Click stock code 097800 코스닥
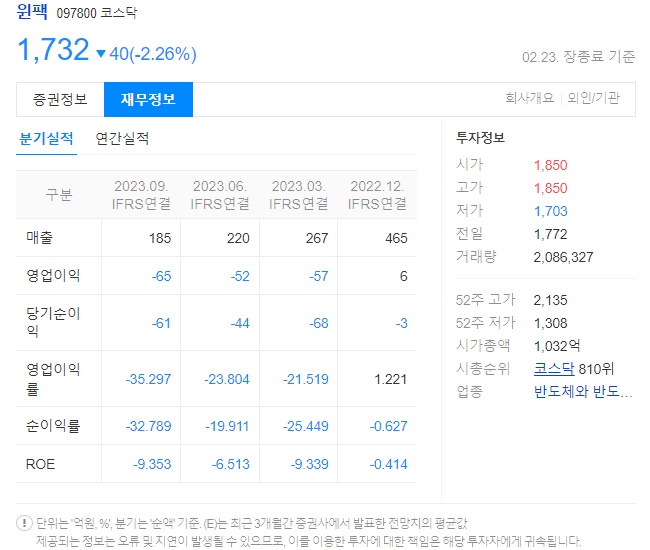The image size is (650, 550). coord(97,13)
